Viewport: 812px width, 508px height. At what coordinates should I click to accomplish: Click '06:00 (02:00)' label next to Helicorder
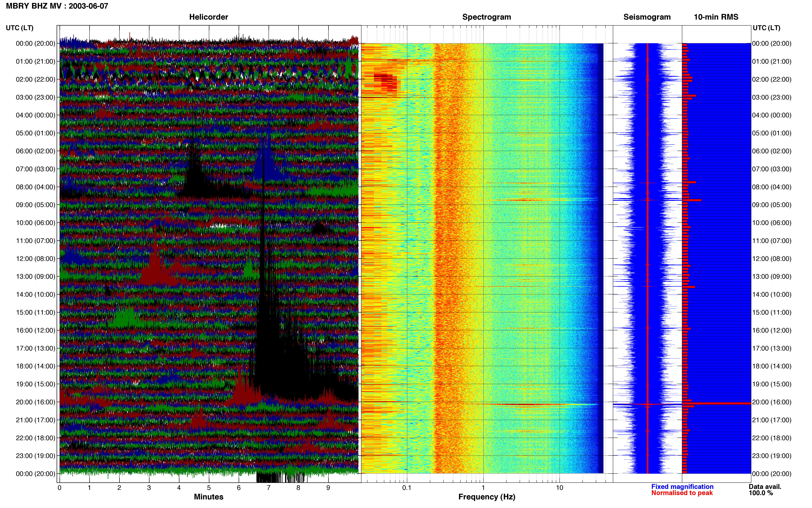[36, 151]
